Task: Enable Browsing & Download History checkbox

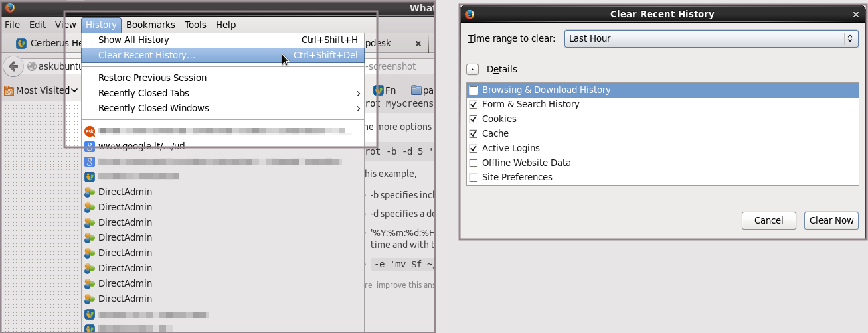Action: point(474,90)
